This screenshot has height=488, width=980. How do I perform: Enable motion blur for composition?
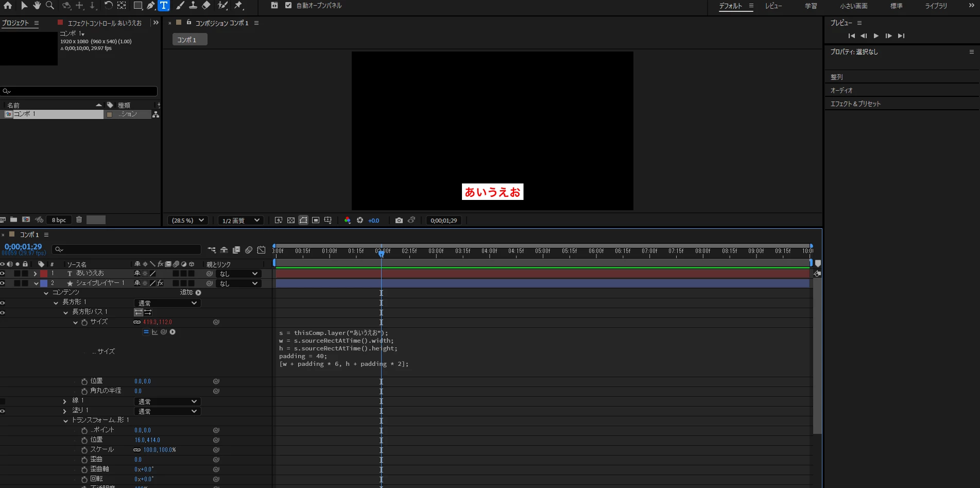click(249, 250)
